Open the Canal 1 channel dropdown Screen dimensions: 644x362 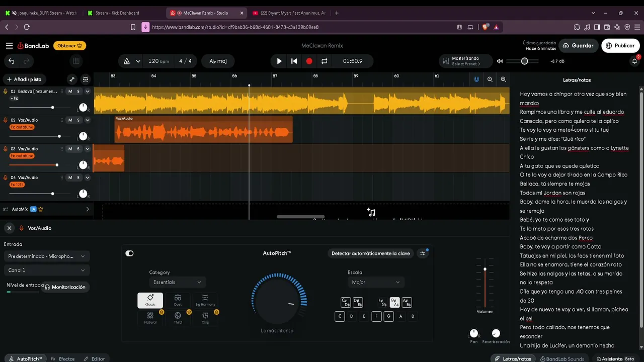point(47,270)
